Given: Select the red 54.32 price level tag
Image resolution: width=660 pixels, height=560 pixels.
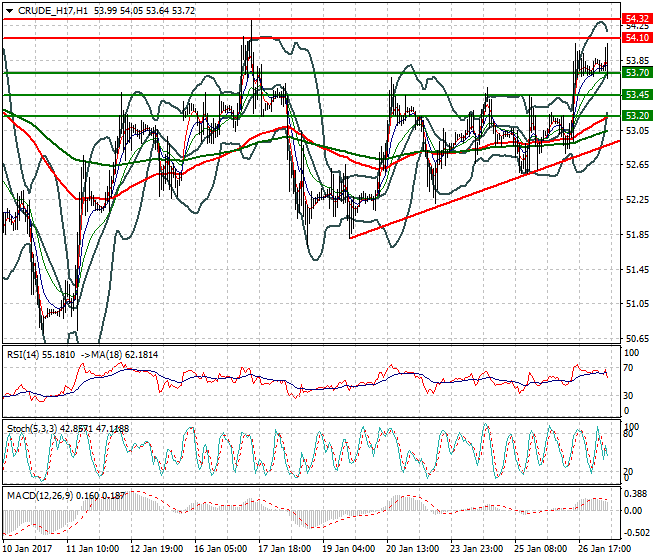Looking at the screenshot, I should 637,18.
